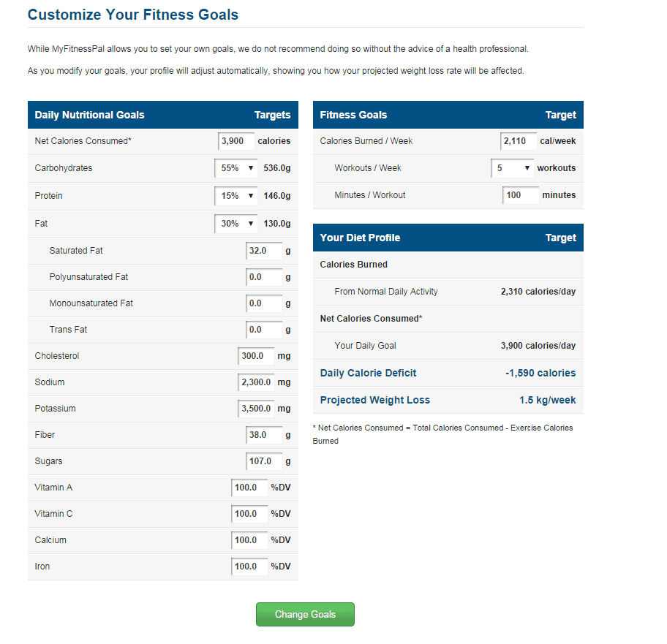Click the Minutes per Workout input field

520,195
